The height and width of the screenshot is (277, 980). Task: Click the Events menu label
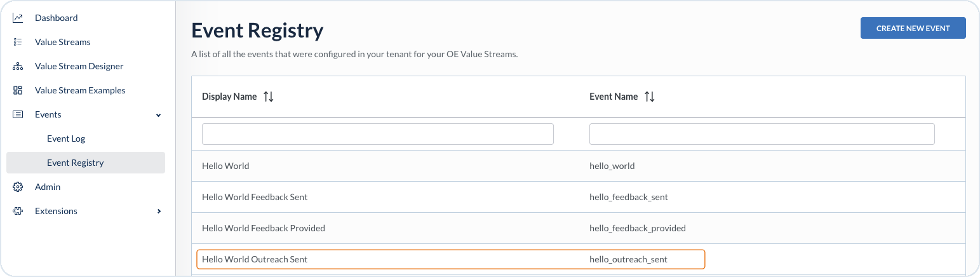point(48,114)
